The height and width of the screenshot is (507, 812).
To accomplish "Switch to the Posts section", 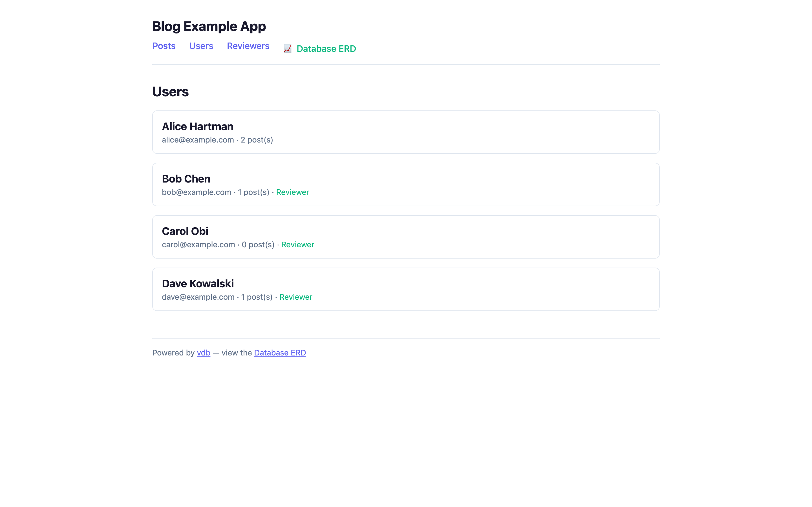I will click(164, 46).
